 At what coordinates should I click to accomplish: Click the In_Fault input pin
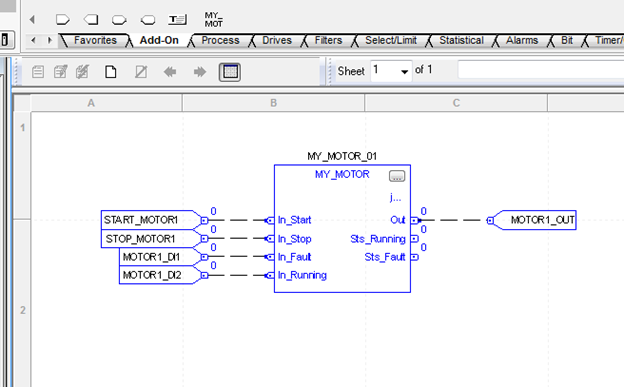[270, 257]
